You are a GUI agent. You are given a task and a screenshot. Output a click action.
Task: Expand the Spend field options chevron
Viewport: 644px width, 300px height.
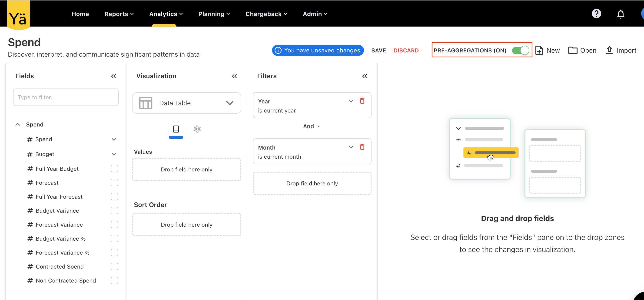point(114,139)
